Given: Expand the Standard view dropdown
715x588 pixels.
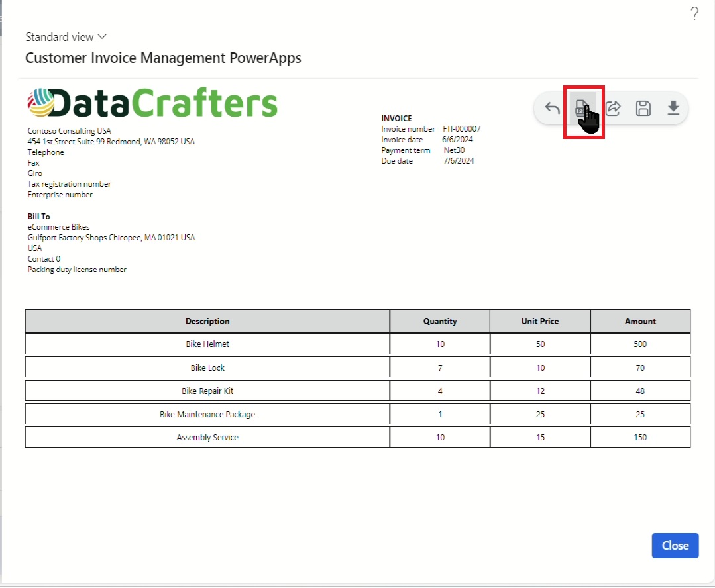Looking at the screenshot, I should (x=66, y=37).
